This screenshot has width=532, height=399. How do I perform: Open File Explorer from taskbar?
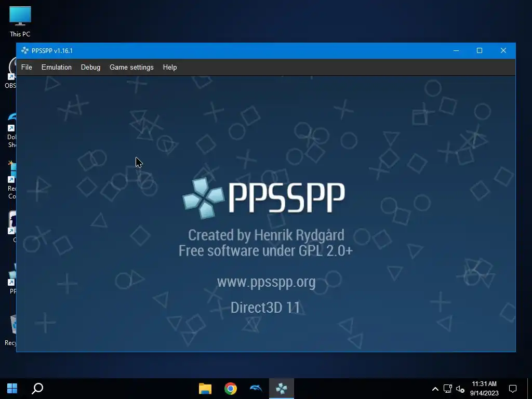pyautogui.click(x=205, y=389)
